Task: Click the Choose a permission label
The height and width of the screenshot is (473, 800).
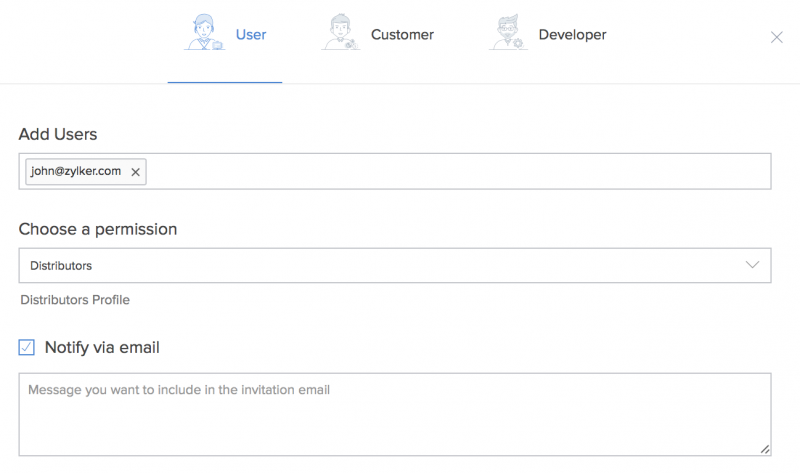Action: (98, 229)
